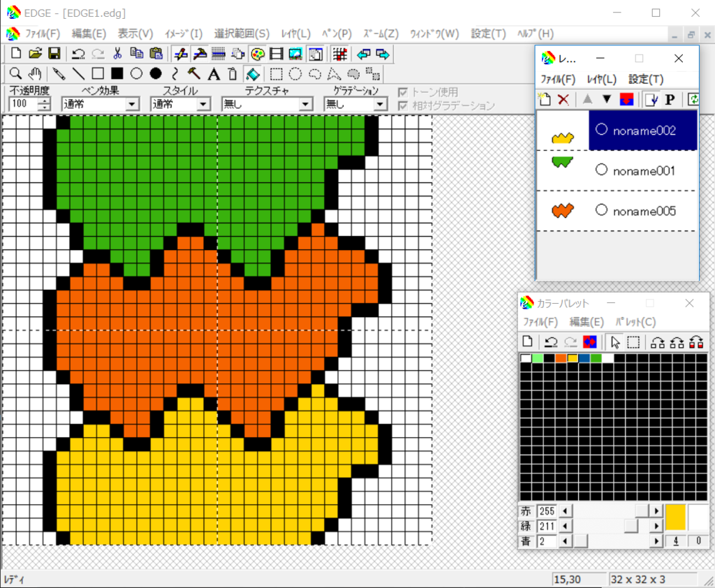Click the bold P icon in layer window
The height and width of the screenshot is (588, 715).
tap(670, 99)
